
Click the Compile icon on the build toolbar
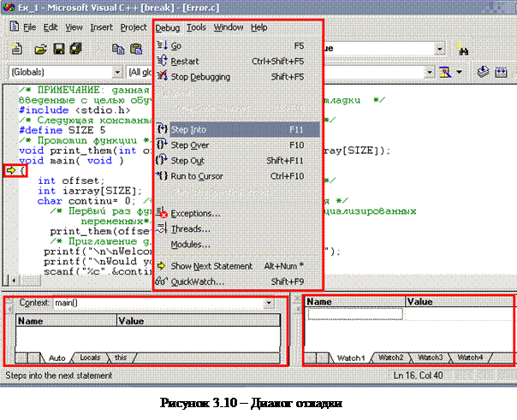[483, 72]
